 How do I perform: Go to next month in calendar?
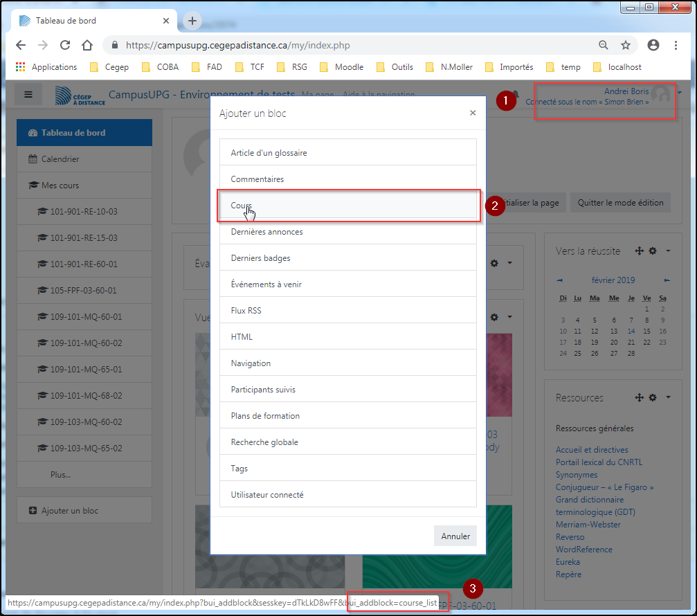click(x=667, y=280)
